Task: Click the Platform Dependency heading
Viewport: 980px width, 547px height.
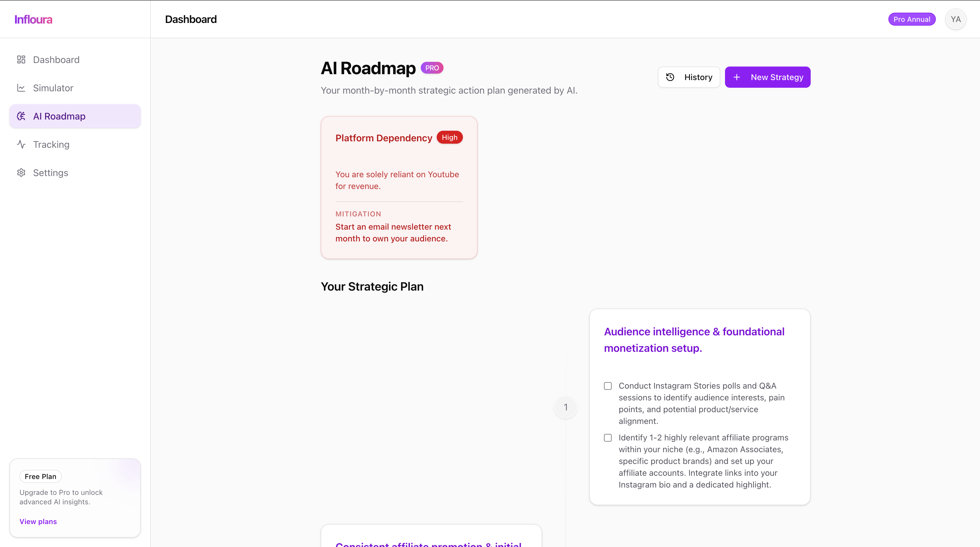Action: (384, 138)
